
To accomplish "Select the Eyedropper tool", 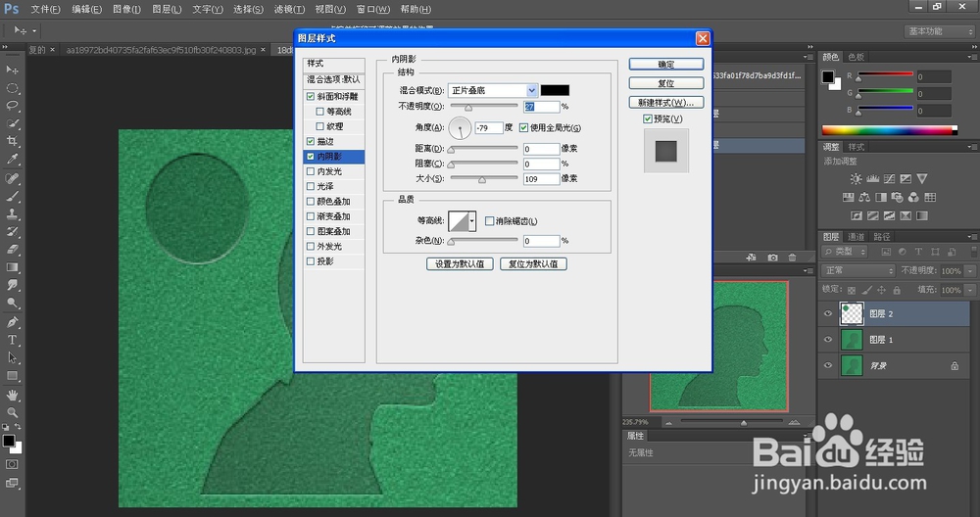I will [12, 160].
